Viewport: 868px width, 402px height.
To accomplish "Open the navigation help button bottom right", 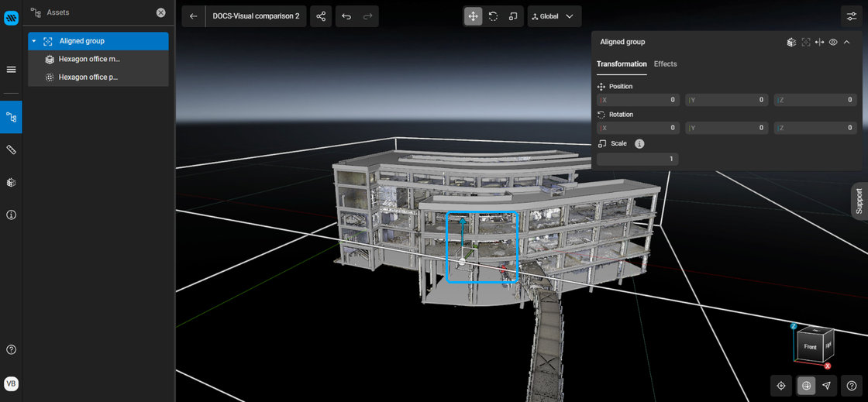I will coord(852,386).
